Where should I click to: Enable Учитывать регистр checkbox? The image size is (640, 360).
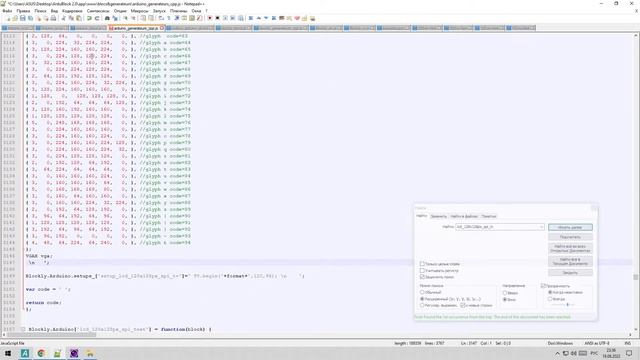(422, 271)
